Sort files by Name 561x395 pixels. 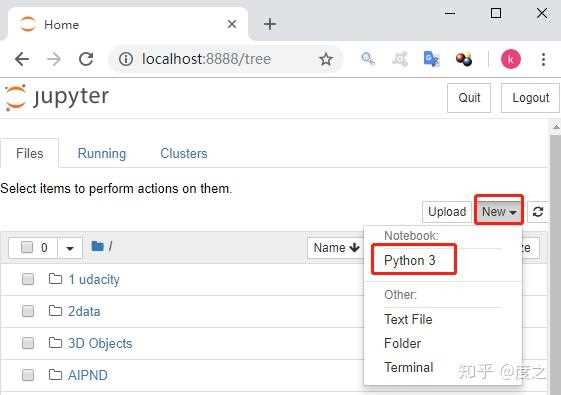pyautogui.click(x=336, y=248)
